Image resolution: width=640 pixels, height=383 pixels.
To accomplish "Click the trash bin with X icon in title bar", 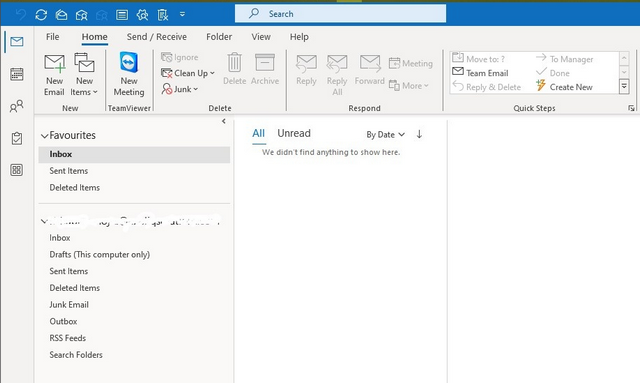I will pos(162,15).
